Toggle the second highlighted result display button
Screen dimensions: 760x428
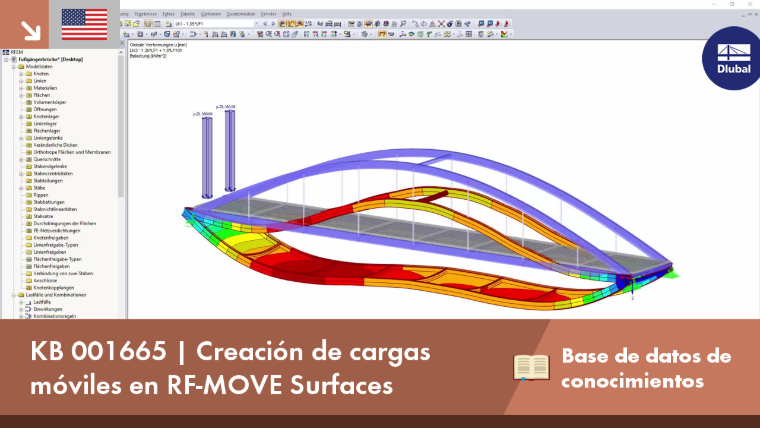[291, 24]
